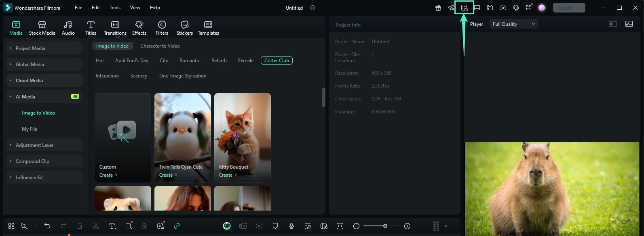
Task: Open the Edit menu
Action: pyautogui.click(x=96, y=8)
